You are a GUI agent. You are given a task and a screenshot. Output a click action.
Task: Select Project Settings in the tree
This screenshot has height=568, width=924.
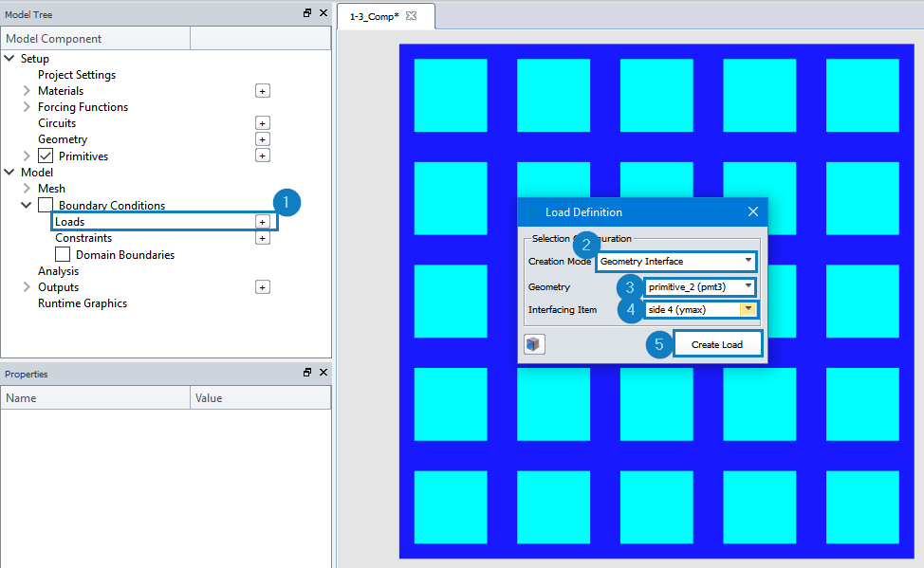coord(77,75)
